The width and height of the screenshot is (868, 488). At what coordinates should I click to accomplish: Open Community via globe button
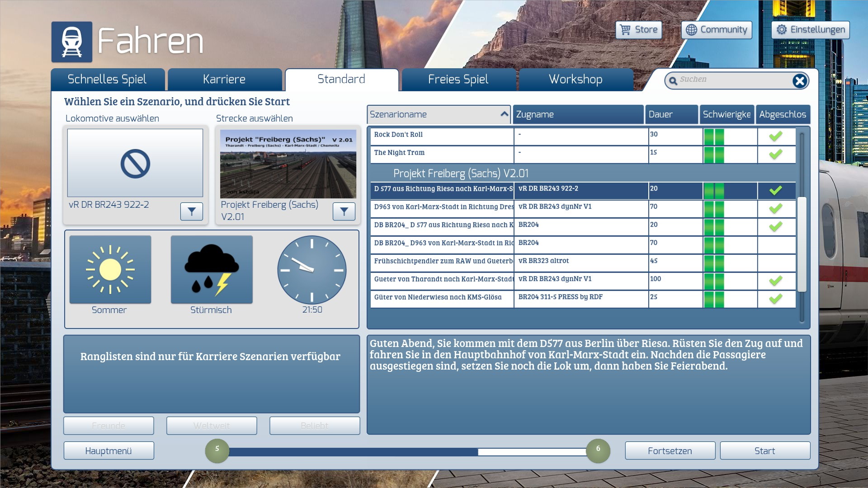(717, 30)
